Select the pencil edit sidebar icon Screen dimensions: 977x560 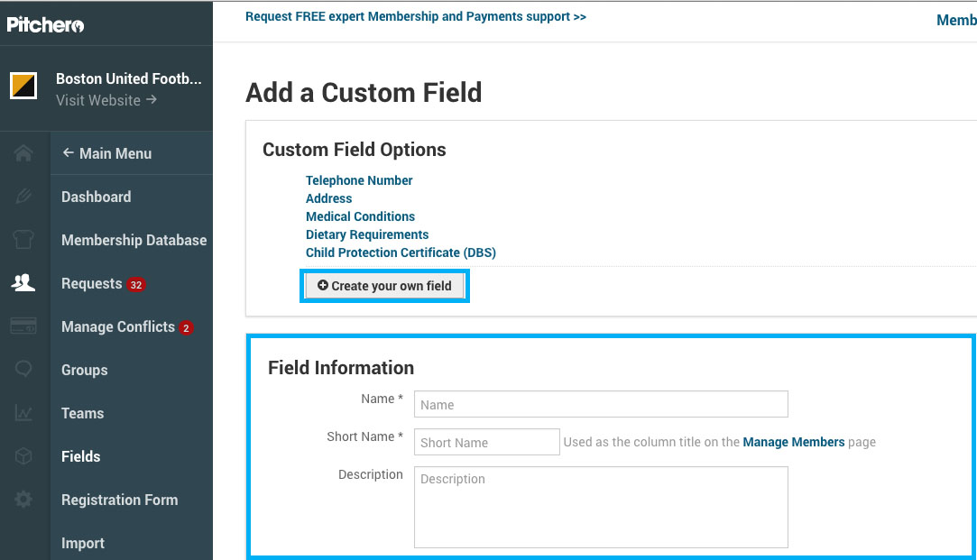(23, 197)
